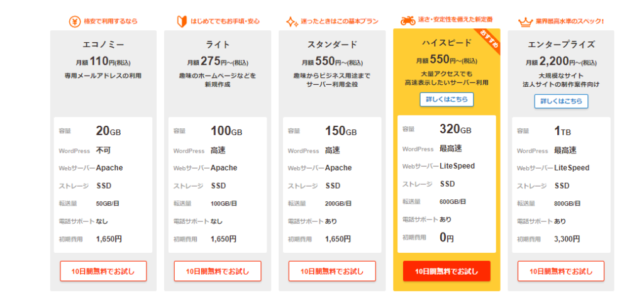Start 10日間無料でお試し for スタンダード plan
The width and height of the screenshot is (644, 298).
point(332,271)
